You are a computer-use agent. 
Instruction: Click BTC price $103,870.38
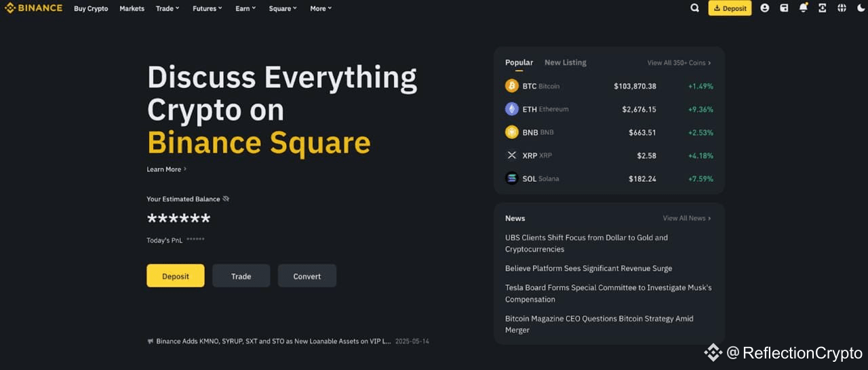(x=635, y=86)
